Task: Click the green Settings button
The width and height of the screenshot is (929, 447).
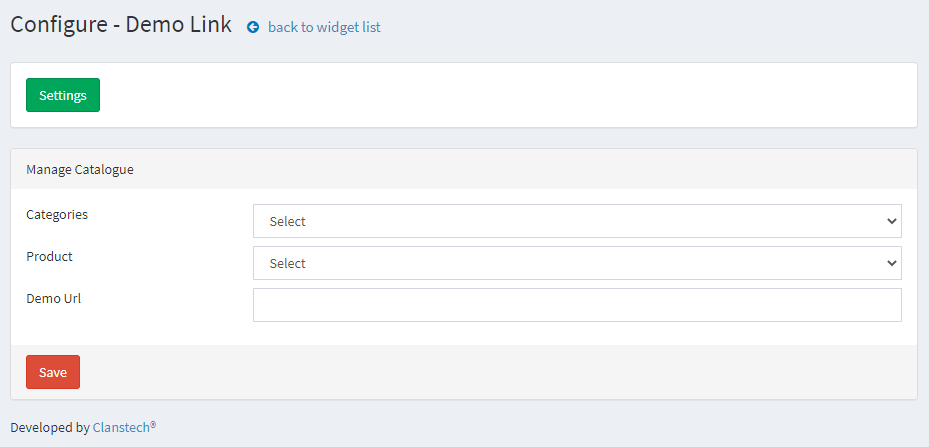Action: [63, 95]
